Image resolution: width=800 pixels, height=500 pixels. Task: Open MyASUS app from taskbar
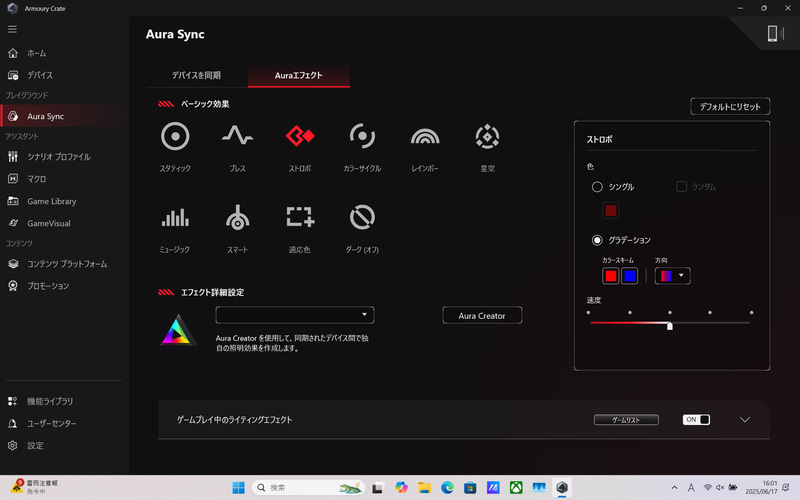[x=493, y=488]
